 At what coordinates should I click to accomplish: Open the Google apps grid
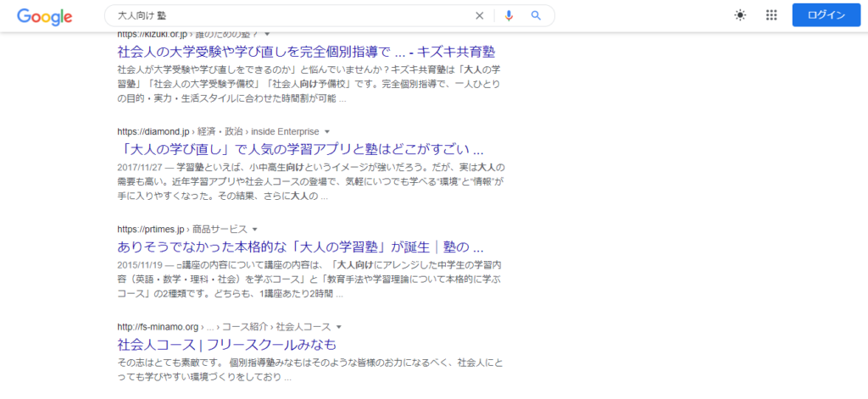[771, 15]
